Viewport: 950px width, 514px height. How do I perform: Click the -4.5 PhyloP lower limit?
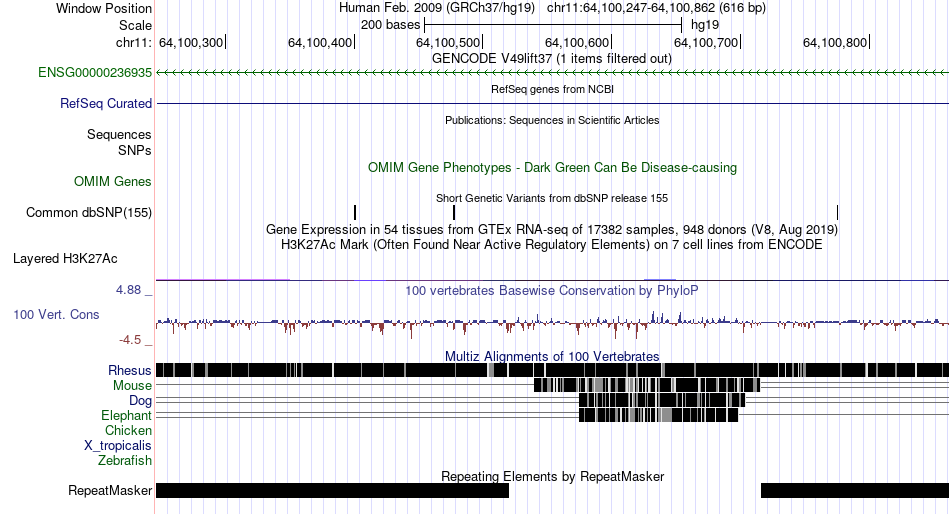130,339
